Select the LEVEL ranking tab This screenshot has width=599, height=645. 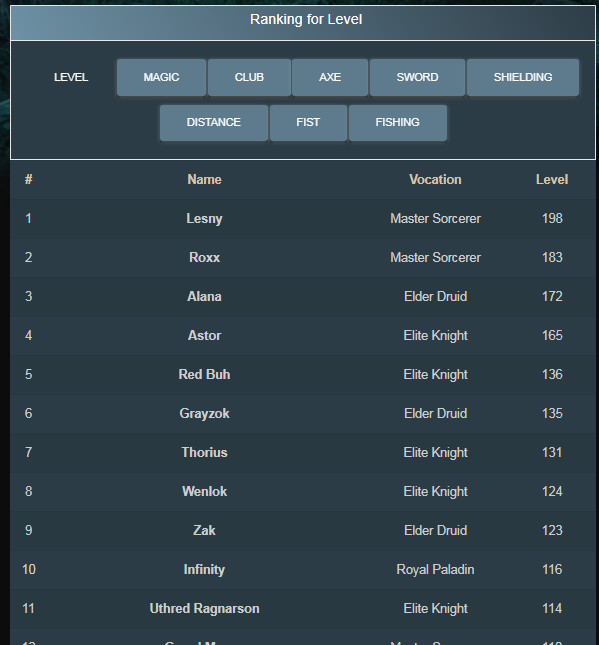71,77
